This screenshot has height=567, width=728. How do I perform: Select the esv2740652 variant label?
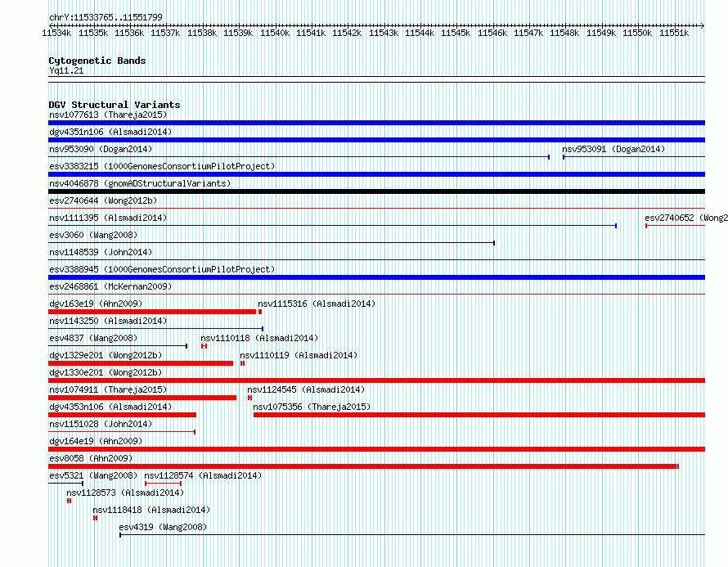point(686,218)
